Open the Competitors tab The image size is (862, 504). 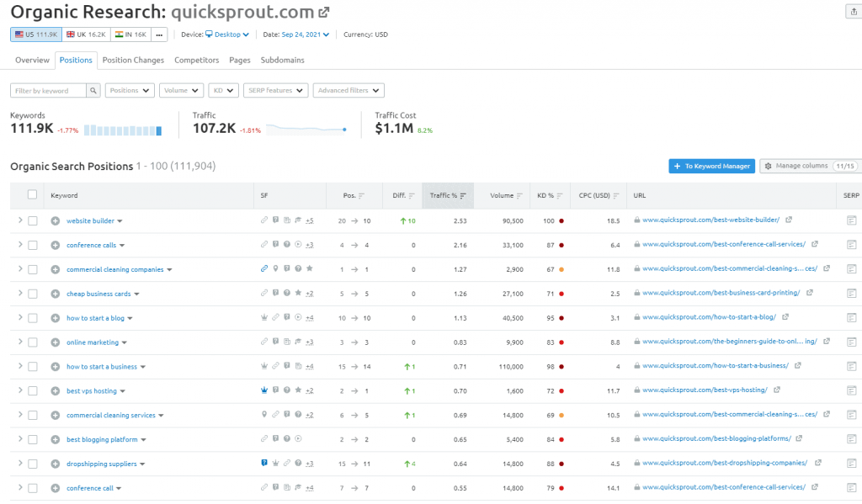tap(197, 61)
